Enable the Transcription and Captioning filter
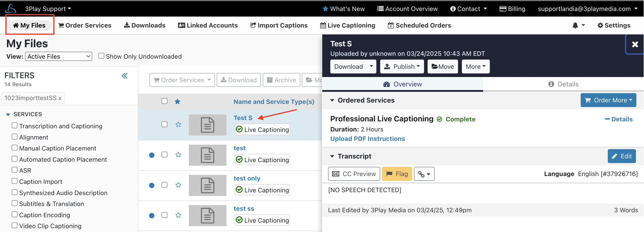This screenshot has height=232, width=644. point(15,125)
